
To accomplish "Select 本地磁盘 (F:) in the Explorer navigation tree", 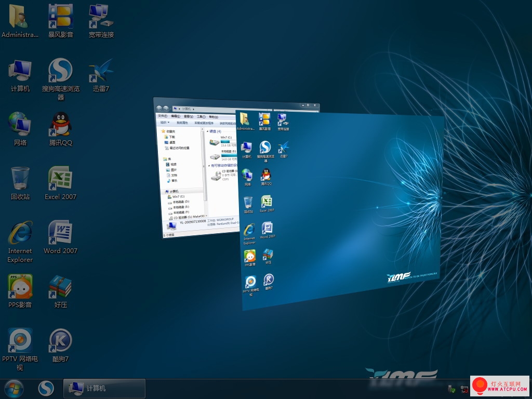I will 179,212.
